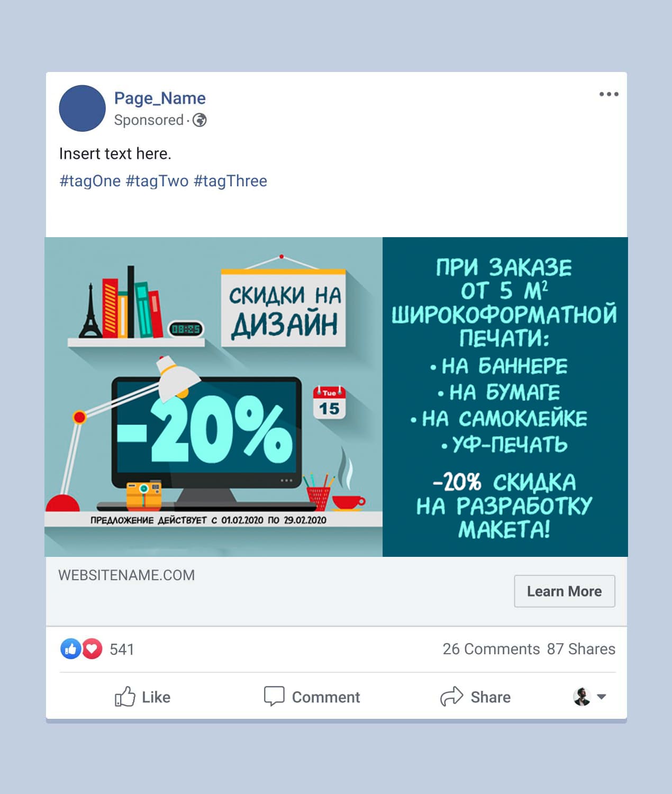Click the -20% discount ad image
Screen dimensions: 672x794
coord(336,397)
